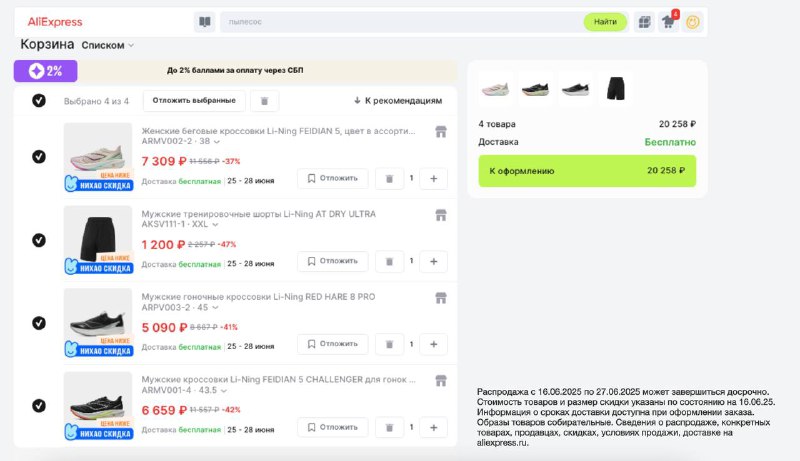Open FEIDIAN 5 CHALLENGER product image
This screenshot has height=461, width=800.
click(x=98, y=406)
